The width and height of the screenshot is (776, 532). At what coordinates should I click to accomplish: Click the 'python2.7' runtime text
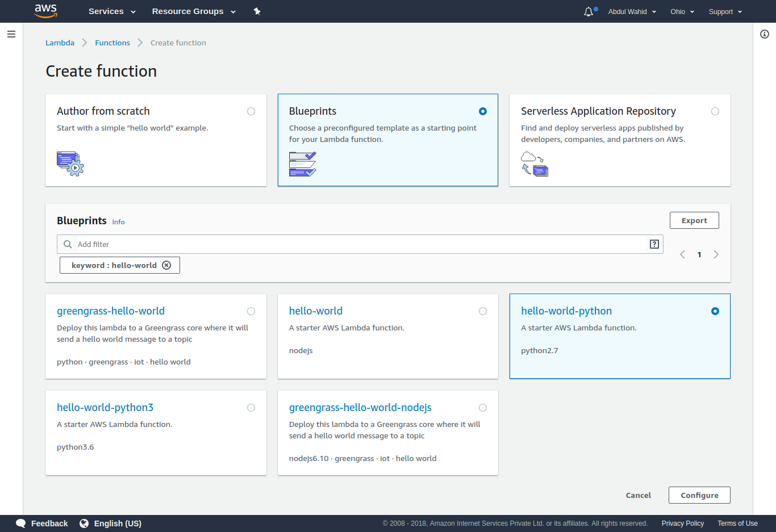coord(539,351)
